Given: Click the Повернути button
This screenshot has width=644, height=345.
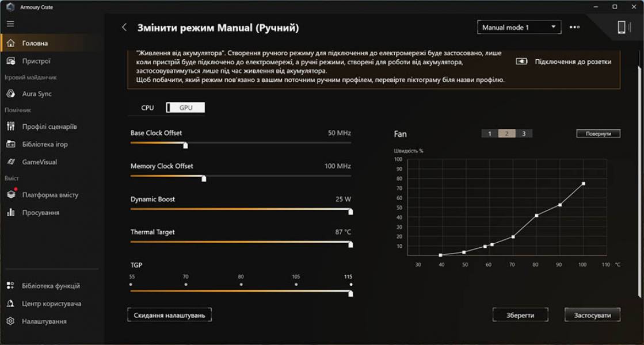Looking at the screenshot, I should tap(598, 133).
